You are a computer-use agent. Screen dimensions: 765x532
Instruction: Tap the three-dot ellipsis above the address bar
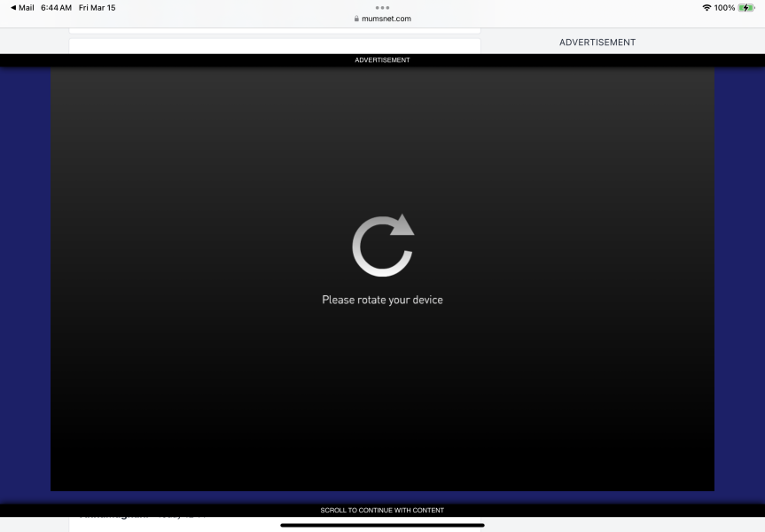coord(382,8)
